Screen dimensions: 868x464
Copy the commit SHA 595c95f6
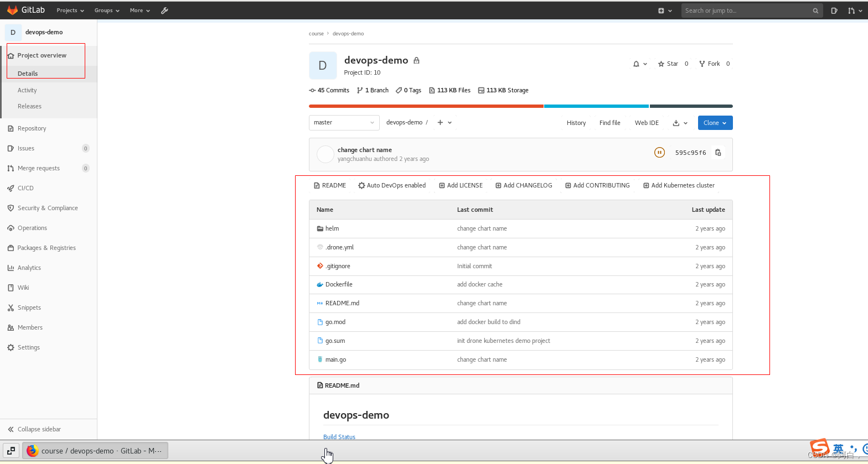[718, 153]
